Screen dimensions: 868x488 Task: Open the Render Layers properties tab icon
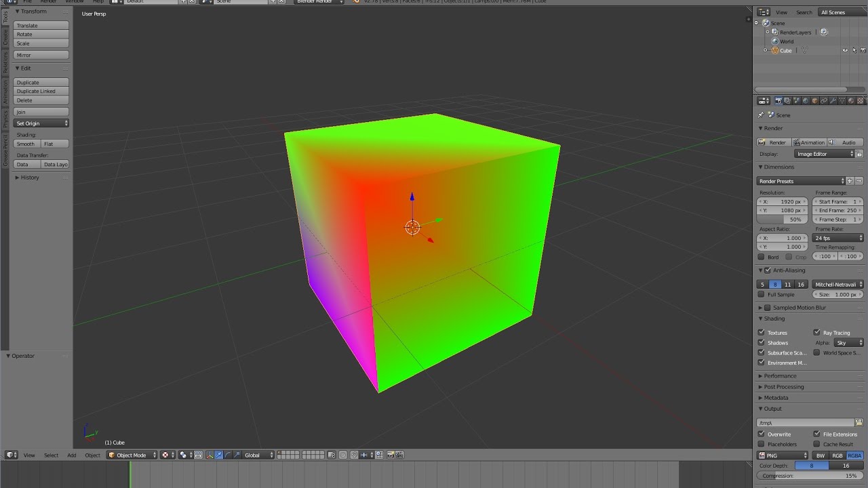click(x=787, y=101)
